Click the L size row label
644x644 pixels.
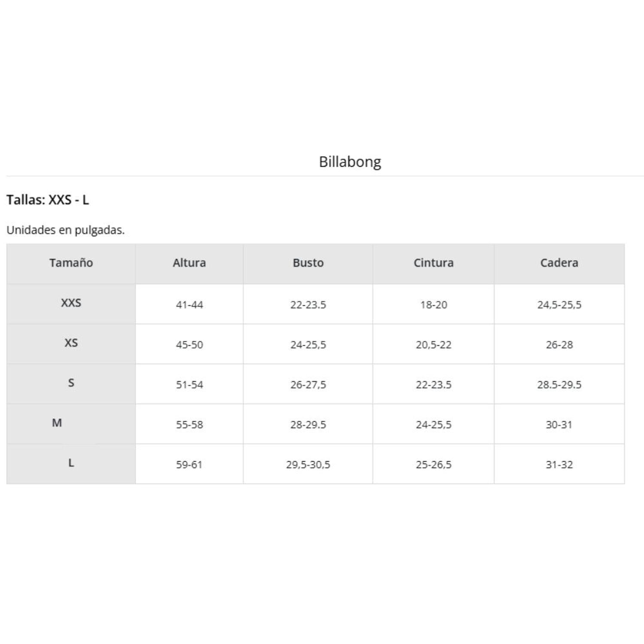pos(71,463)
